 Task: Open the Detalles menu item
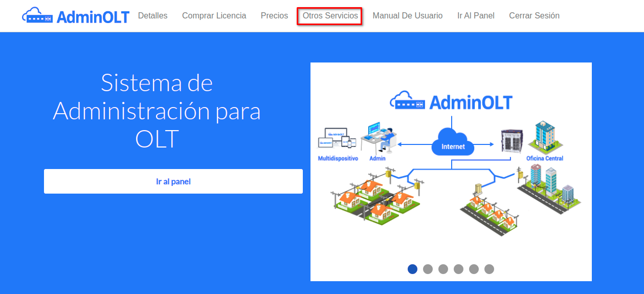point(152,16)
